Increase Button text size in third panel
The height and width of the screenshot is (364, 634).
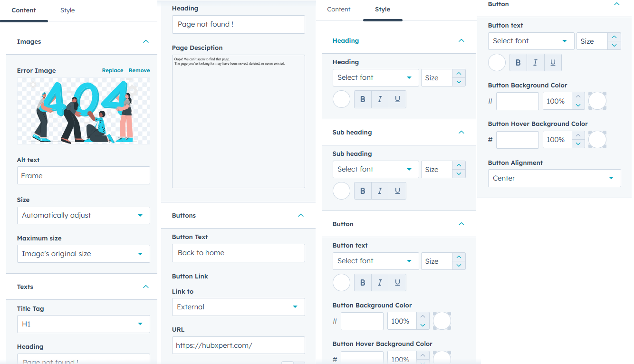click(459, 257)
